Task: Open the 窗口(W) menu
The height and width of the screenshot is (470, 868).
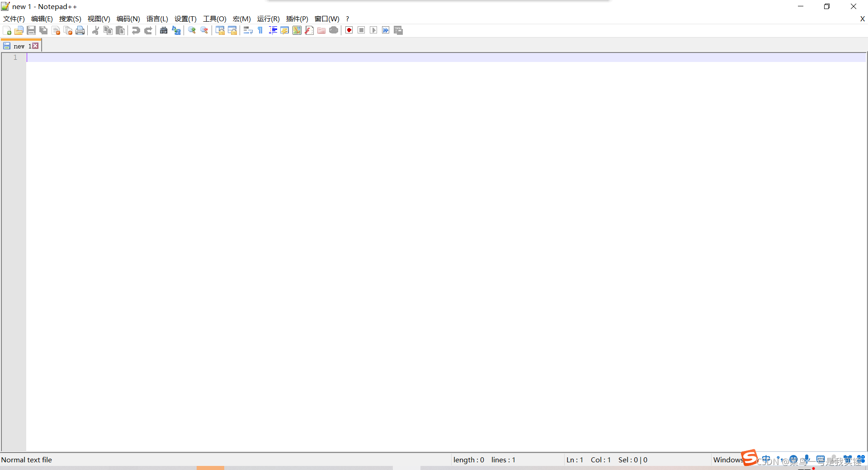Action: [327, 19]
